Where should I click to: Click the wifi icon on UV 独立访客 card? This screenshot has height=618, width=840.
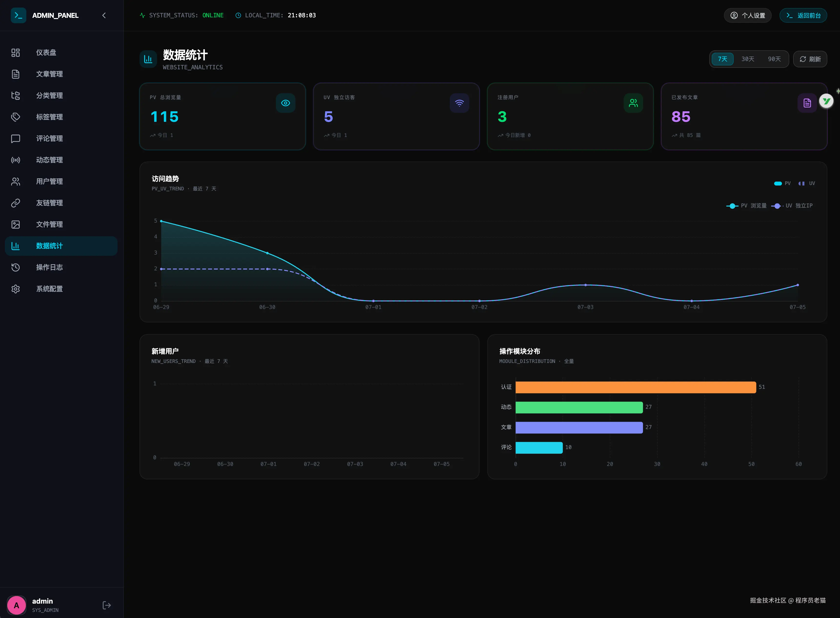coord(460,103)
